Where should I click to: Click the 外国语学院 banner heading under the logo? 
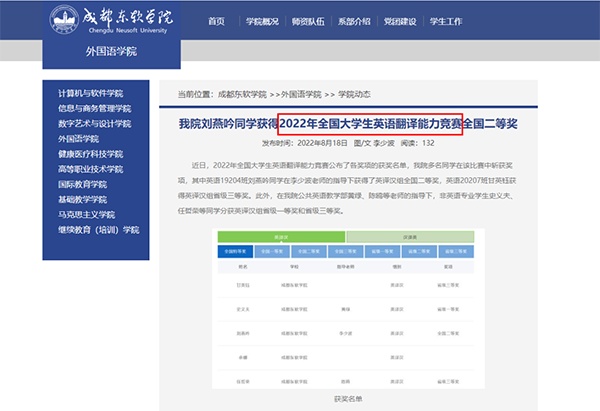tap(111, 51)
